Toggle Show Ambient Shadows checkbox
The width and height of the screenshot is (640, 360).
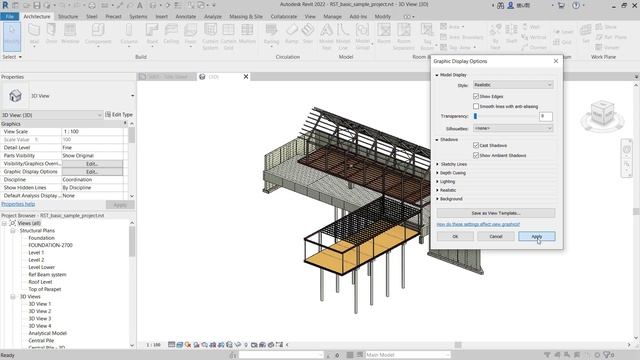point(476,156)
